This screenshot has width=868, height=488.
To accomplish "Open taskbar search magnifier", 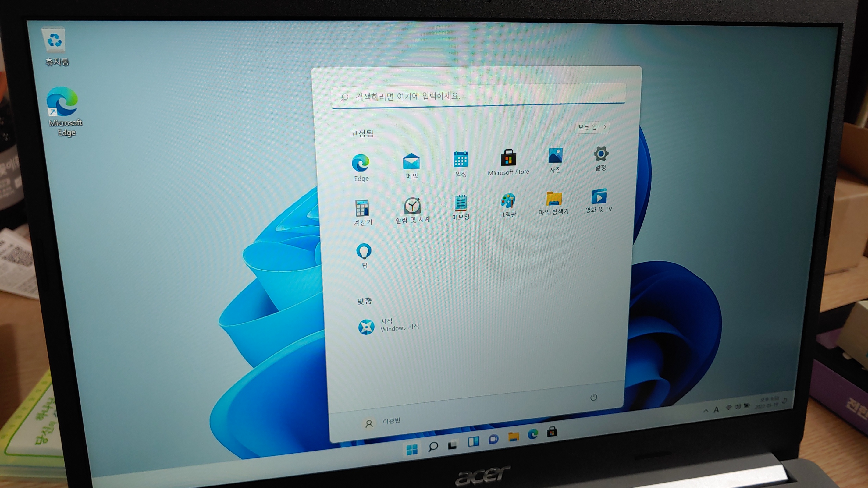I will pos(433,447).
